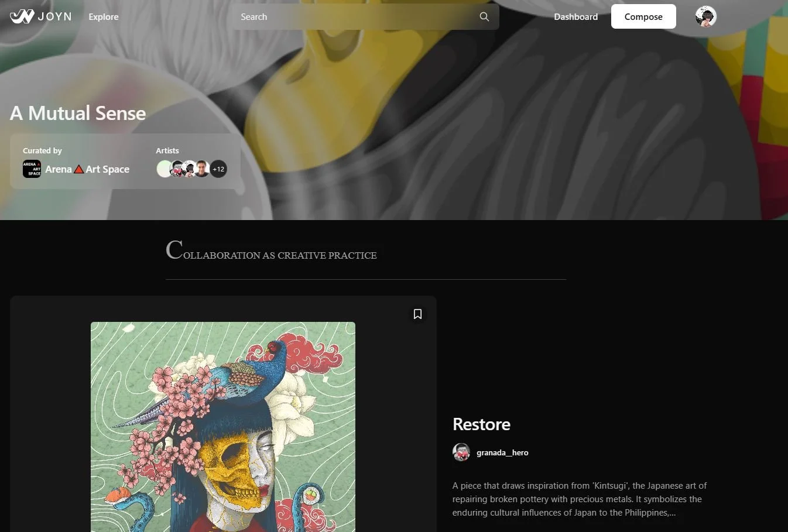Open the Arena Art Space curator link
The image size is (788, 532).
[x=87, y=169]
